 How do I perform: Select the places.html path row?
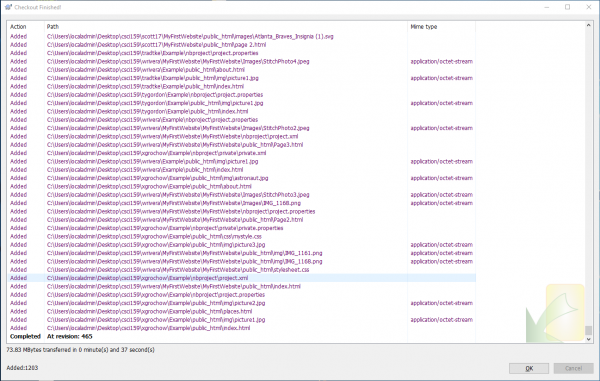(242, 312)
